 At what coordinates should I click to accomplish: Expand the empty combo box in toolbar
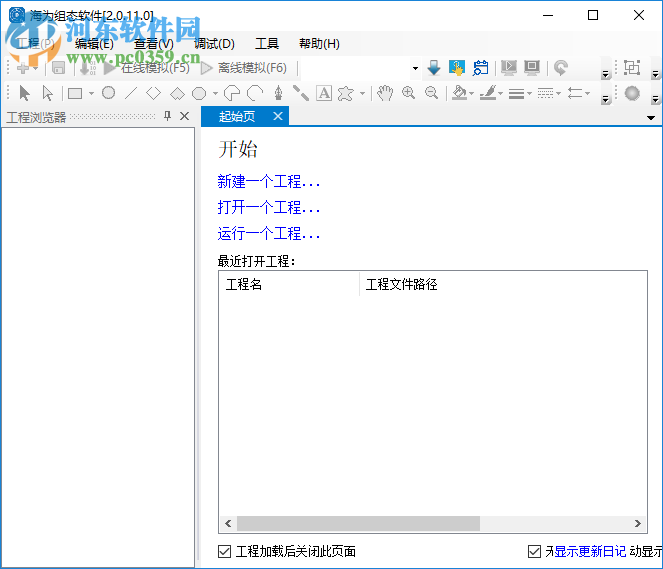point(415,68)
